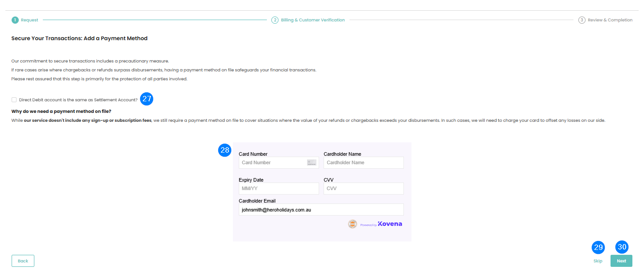
Task: Go to Billing & Customer Verification step label
Action: coord(312,20)
